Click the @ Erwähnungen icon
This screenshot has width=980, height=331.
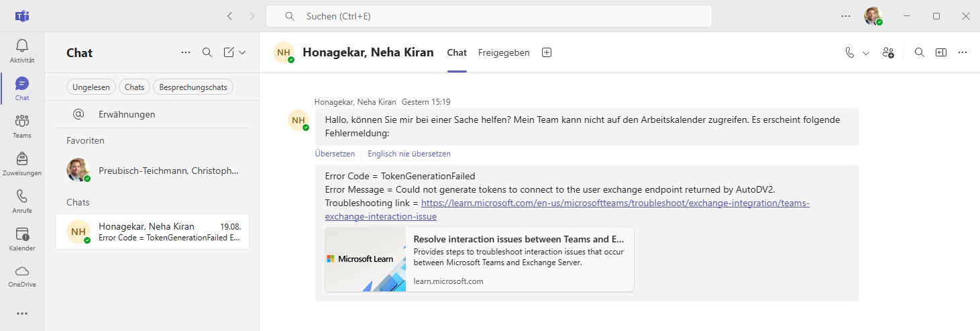click(78, 114)
